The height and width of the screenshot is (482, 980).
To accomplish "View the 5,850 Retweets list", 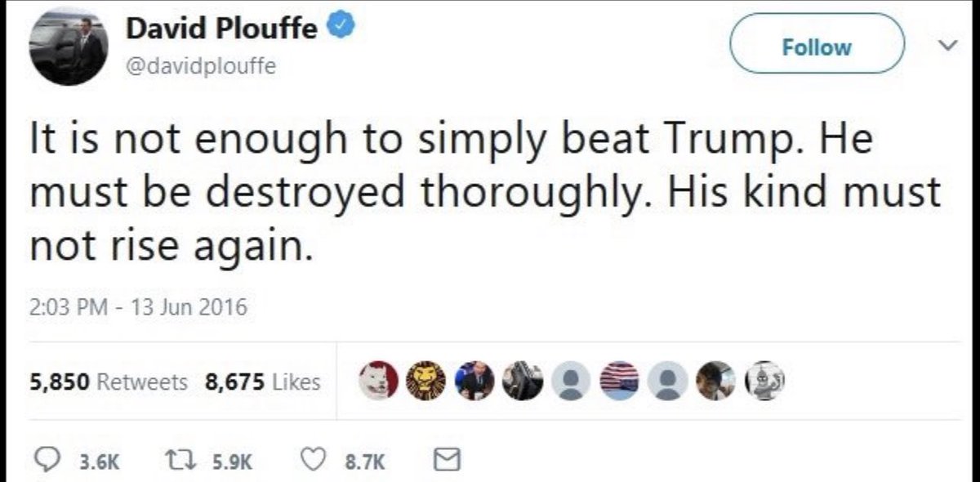I will [x=108, y=382].
